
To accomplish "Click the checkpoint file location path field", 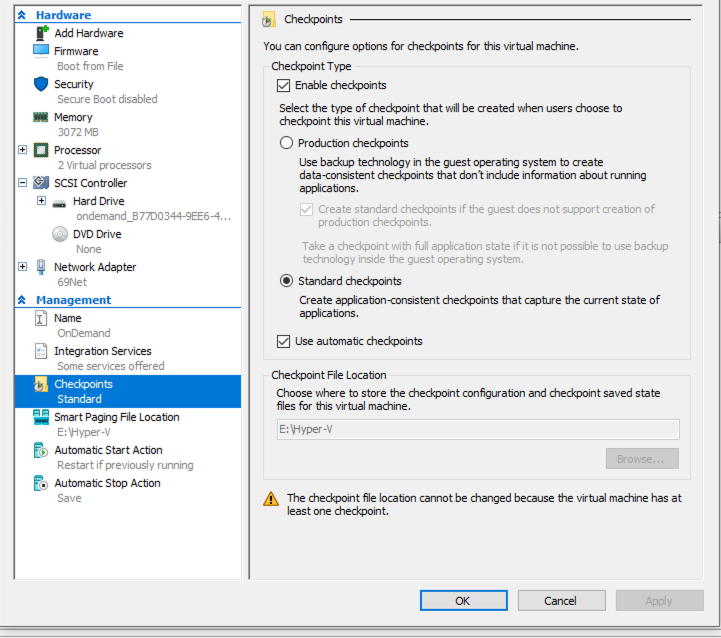I will pyautogui.click(x=477, y=429).
